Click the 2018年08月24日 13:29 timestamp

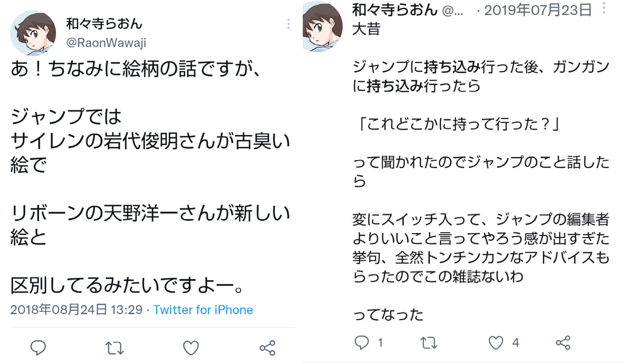77,310
